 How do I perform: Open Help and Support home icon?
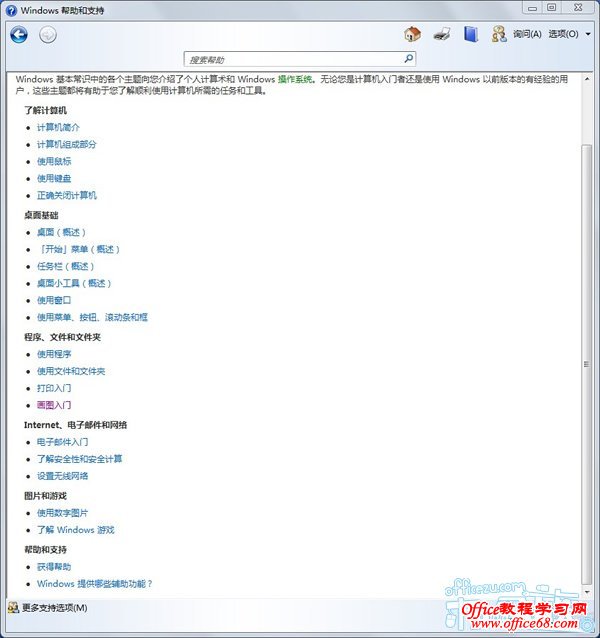pyautogui.click(x=412, y=34)
